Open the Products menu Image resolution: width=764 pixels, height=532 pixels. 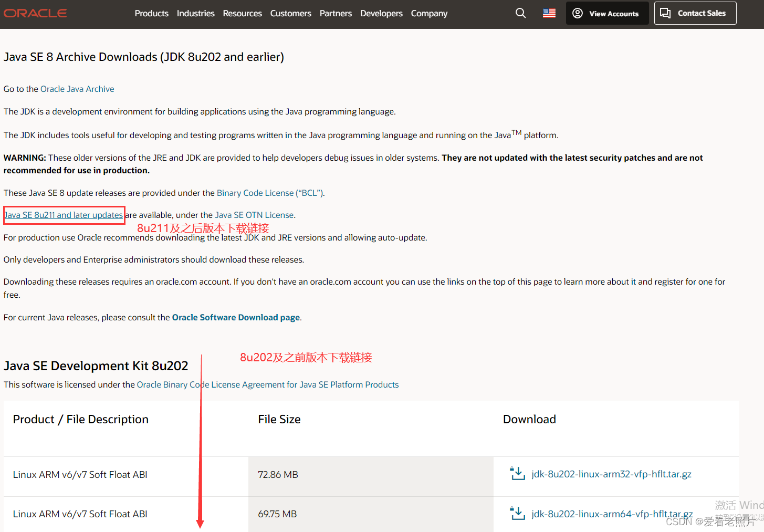pos(152,13)
